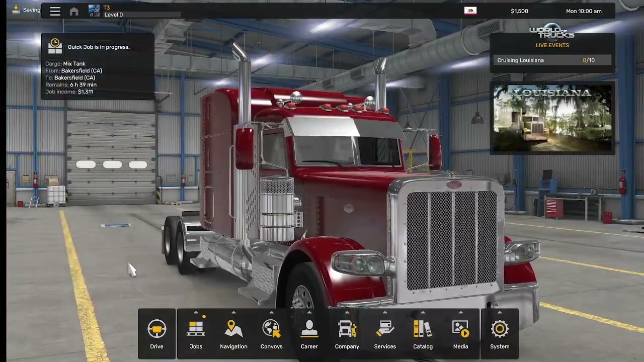Click the 'Cargo: Mix Tank' line
This screenshot has height=362, width=644.
[65, 64]
